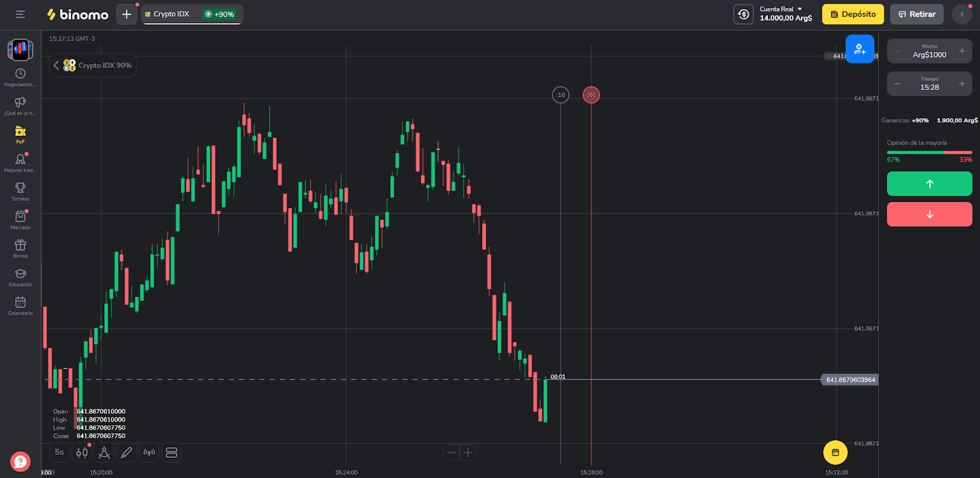Collapse the Crypto IDX 90% asset chip
This screenshot has width=980, height=478.
point(56,65)
